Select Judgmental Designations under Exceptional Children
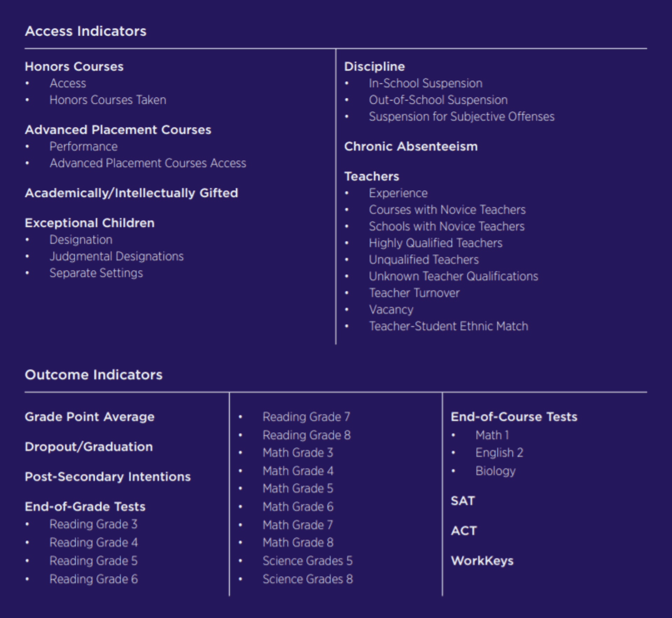 (116, 256)
